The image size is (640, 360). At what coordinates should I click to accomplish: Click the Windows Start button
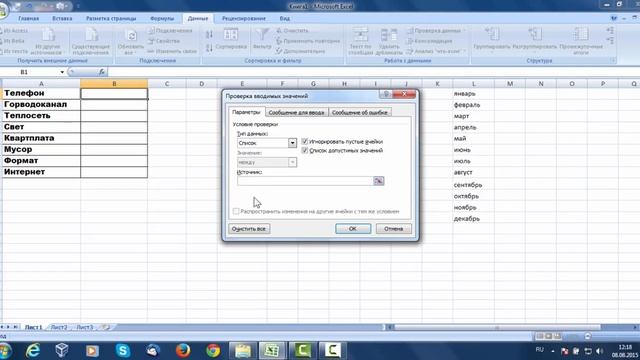(x=5, y=351)
